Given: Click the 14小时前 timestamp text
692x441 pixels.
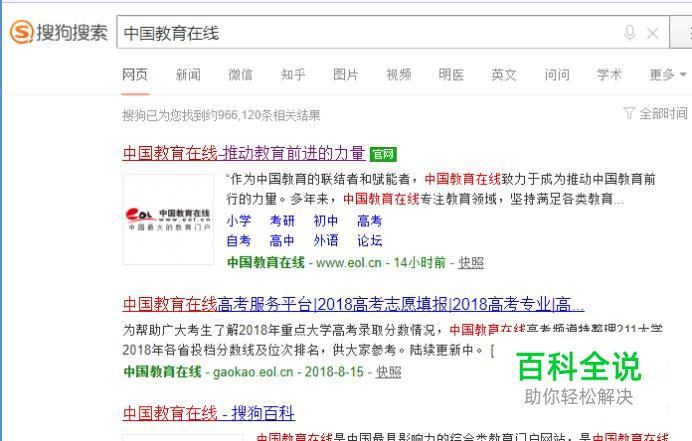Looking at the screenshot, I should click(x=420, y=263).
